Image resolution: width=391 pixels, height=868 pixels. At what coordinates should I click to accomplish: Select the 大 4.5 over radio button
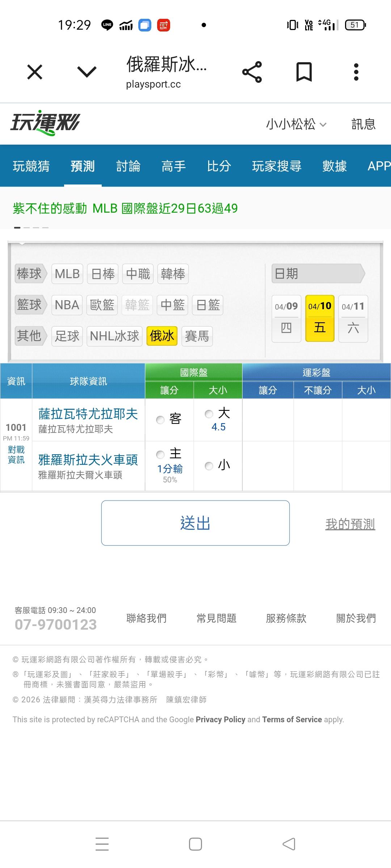tap(209, 414)
